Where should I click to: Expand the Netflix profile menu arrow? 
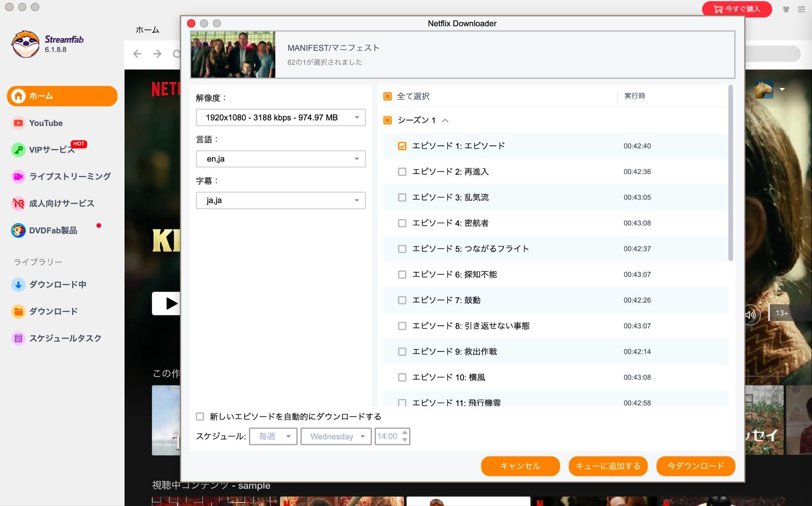pos(782,90)
